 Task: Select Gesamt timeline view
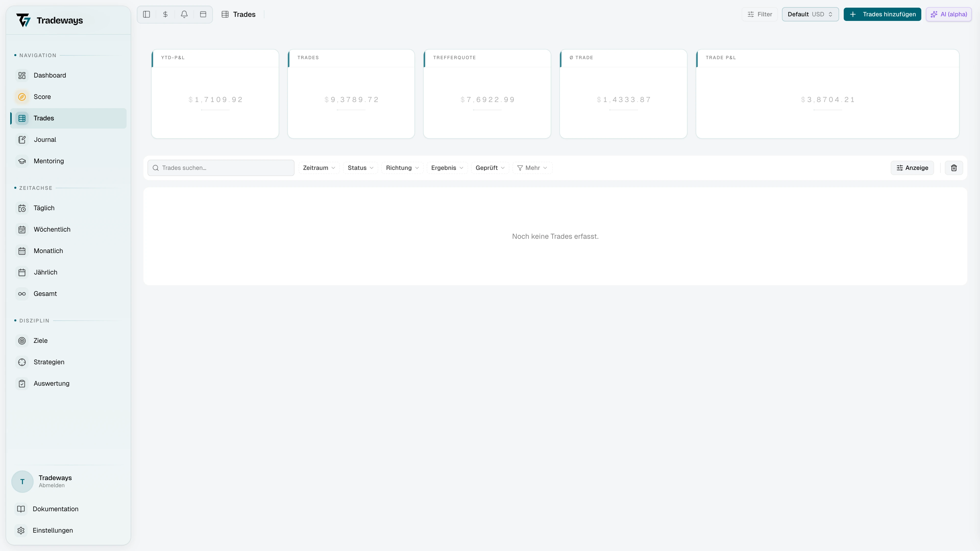pyautogui.click(x=68, y=294)
